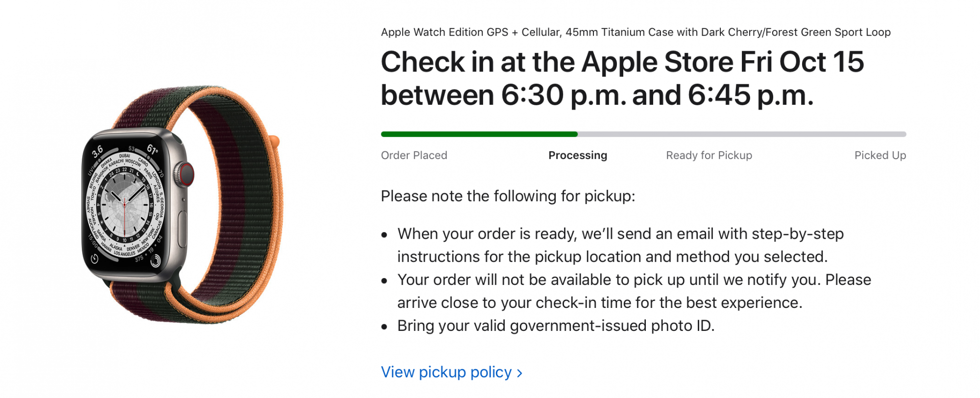Click the activity rings complication on the watch

tap(155, 261)
